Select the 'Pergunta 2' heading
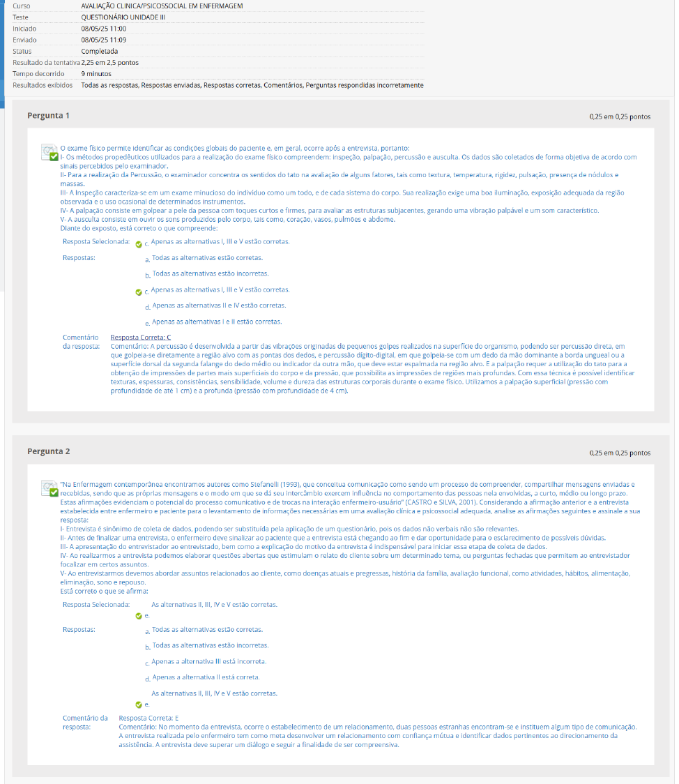679x784 pixels. (x=48, y=451)
